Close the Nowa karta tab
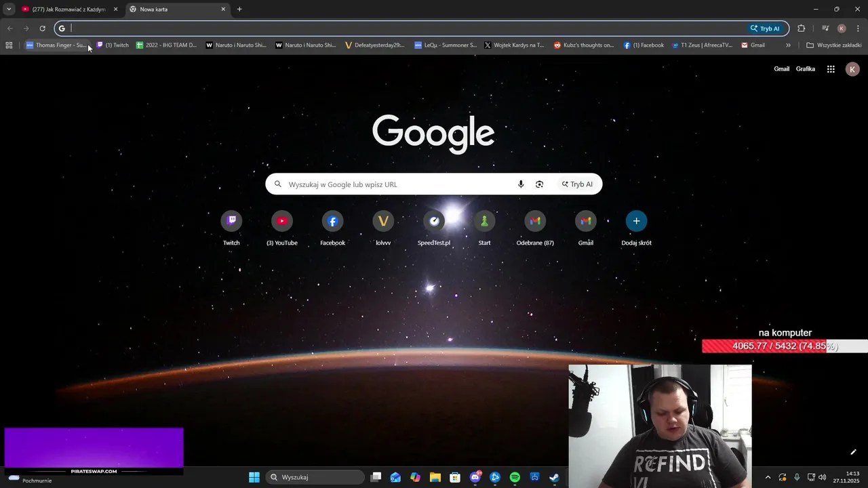 coord(223,9)
